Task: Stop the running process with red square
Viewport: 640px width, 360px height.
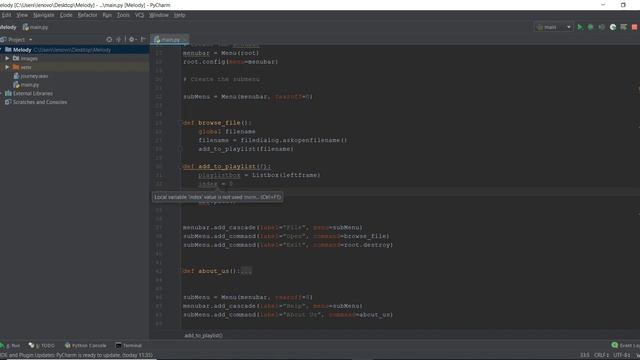Action: coord(634,27)
